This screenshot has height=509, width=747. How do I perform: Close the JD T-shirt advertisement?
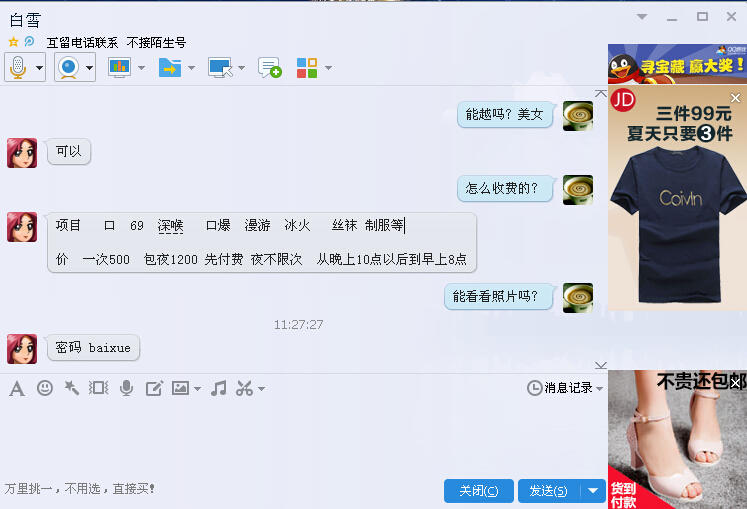click(736, 98)
